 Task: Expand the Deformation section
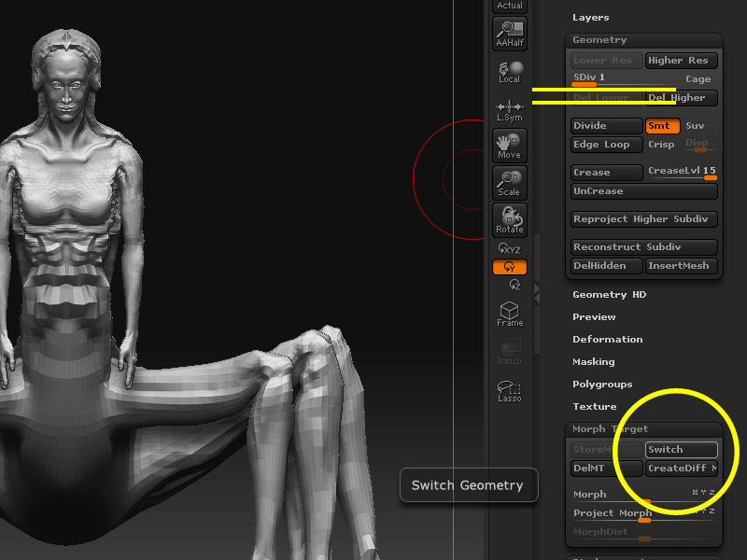click(x=606, y=339)
